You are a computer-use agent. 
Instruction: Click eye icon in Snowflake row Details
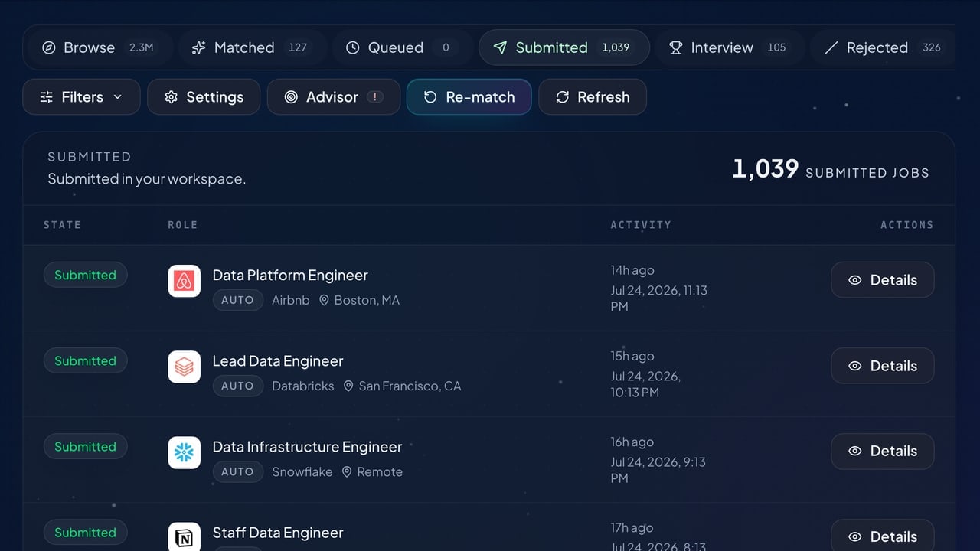[x=855, y=452]
